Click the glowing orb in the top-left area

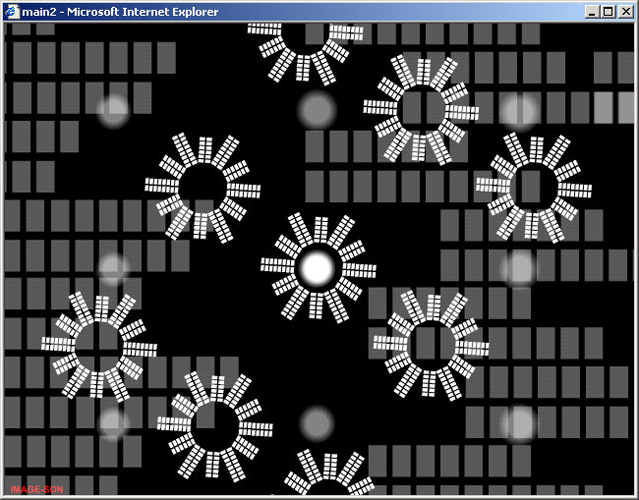pos(113,110)
